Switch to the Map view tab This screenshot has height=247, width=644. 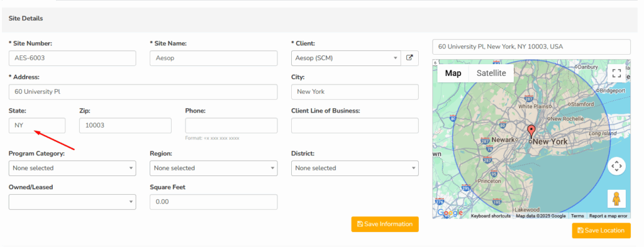[453, 74]
